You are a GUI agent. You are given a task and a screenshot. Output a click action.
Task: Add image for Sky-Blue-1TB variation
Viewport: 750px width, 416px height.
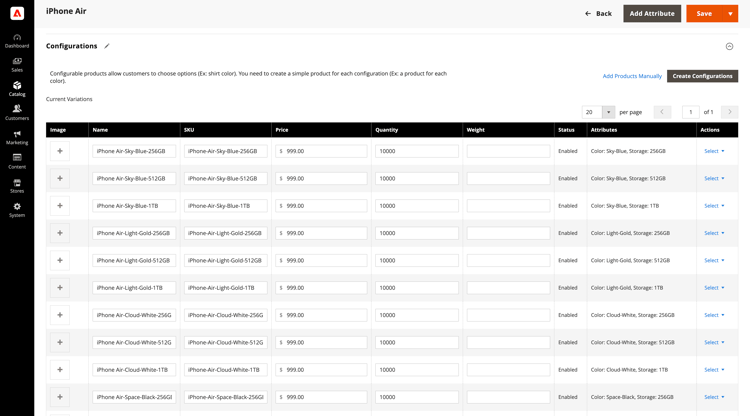click(x=60, y=206)
